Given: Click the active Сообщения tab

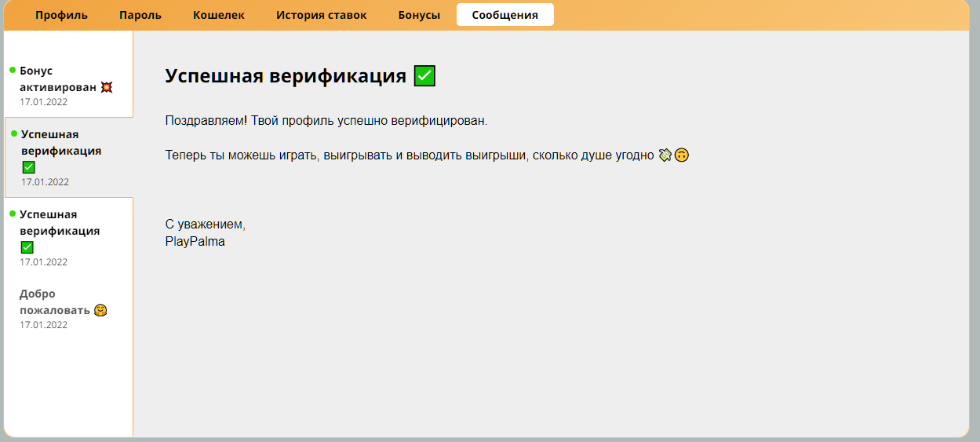Looking at the screenshot, I should (505, 15).
